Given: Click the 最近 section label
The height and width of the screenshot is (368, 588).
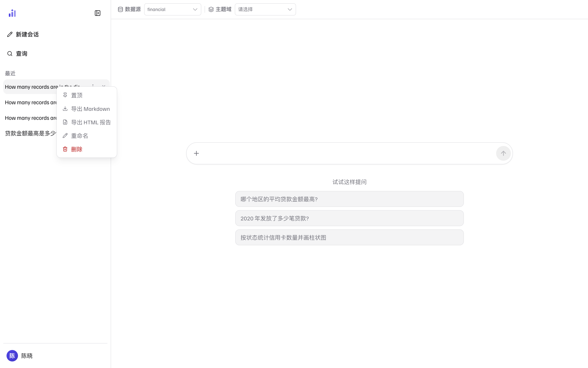Looking at the screenshot, I should (10, 73).
